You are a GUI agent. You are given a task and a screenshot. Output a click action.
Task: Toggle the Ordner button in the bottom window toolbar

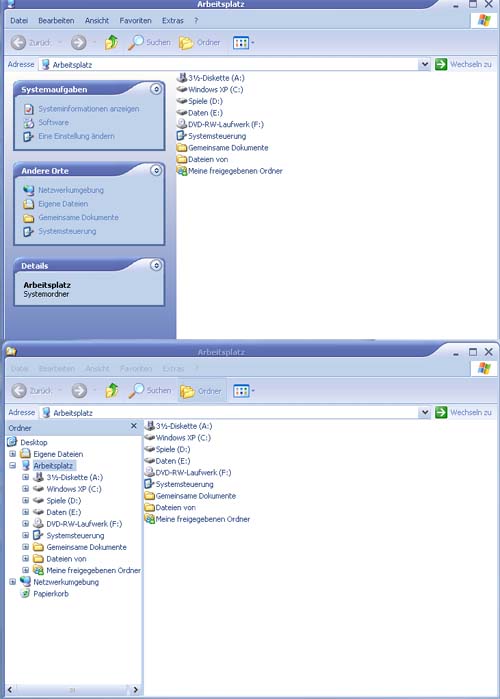coord(201,391)
